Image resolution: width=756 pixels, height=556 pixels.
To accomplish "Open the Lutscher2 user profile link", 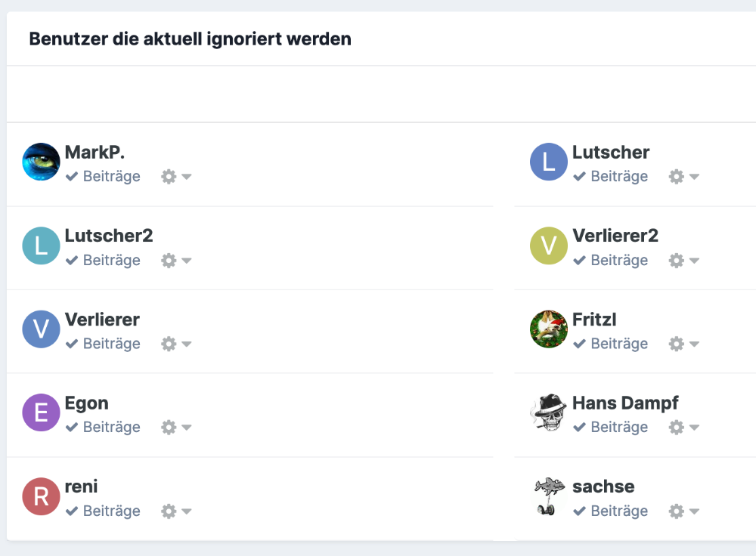I will point(109,236).
